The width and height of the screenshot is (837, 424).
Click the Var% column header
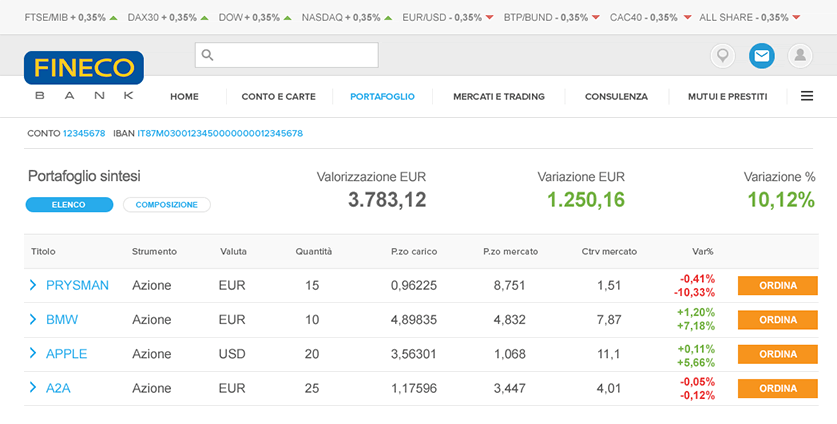point(702,251)
